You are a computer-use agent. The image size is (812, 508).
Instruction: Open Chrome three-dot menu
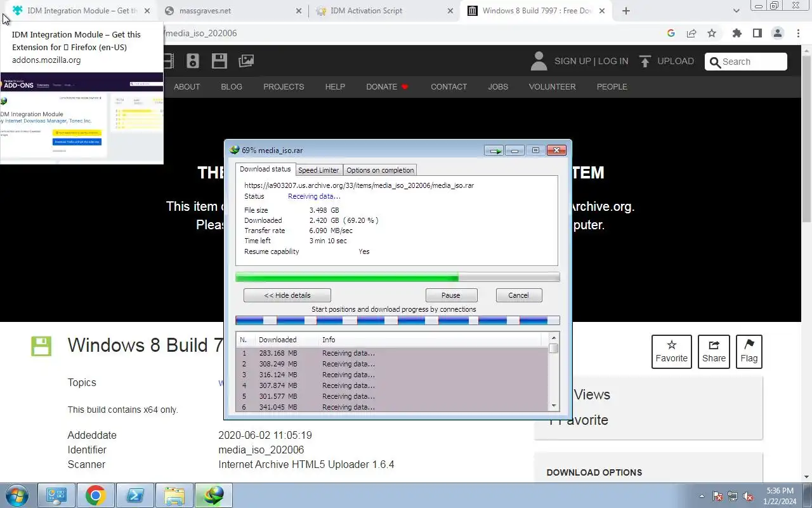(798, 33)
